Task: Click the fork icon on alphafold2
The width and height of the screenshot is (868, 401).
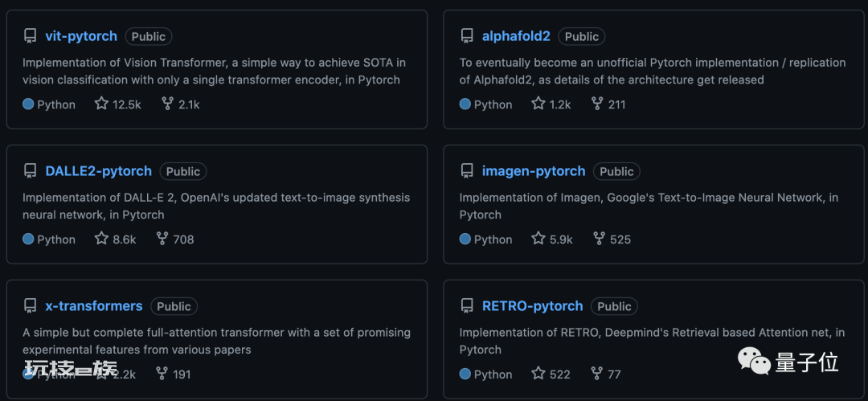Action: pyautogui.click(x=596, y=104)
